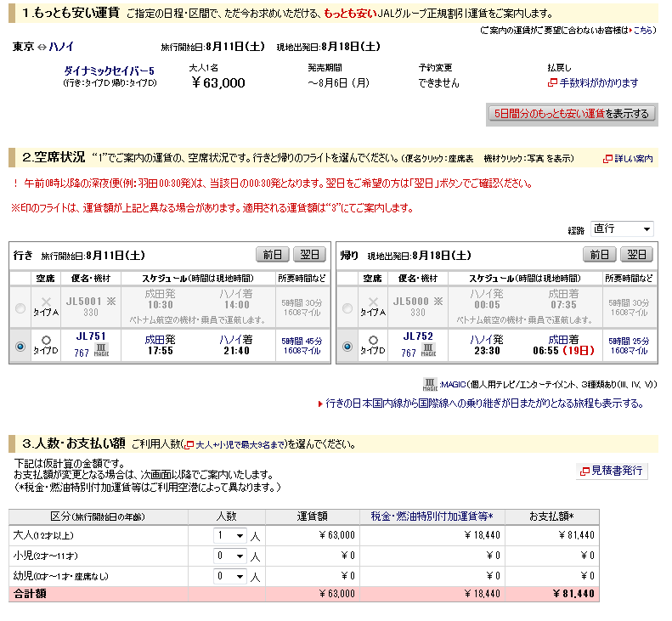
Task: Open the 手数料がかかります refund link
Action: point(599,82)
